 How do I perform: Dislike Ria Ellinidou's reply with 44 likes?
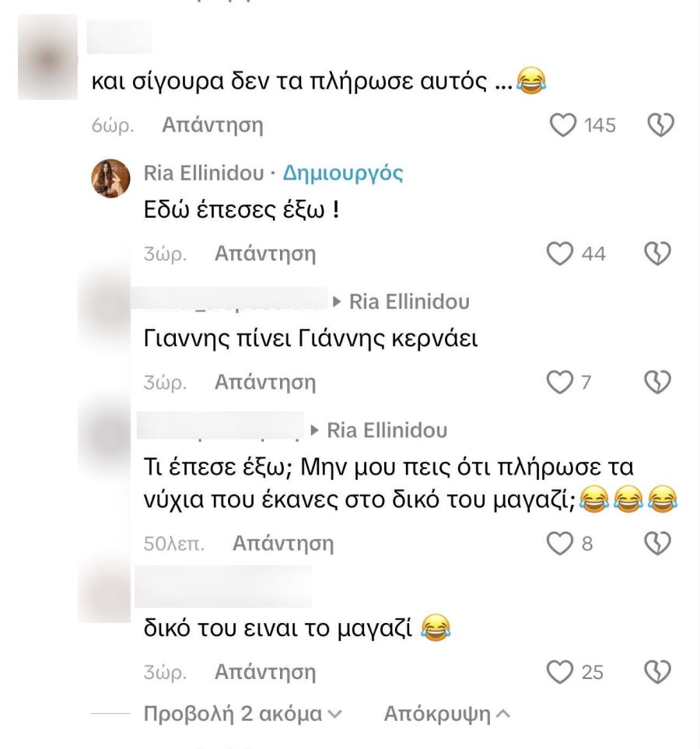click(660, 254)
